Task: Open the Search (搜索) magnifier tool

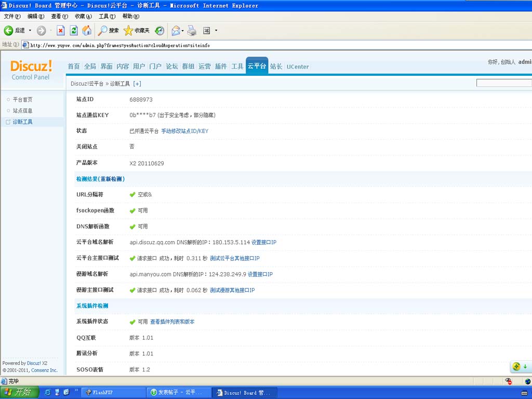Action: [108, 31]
